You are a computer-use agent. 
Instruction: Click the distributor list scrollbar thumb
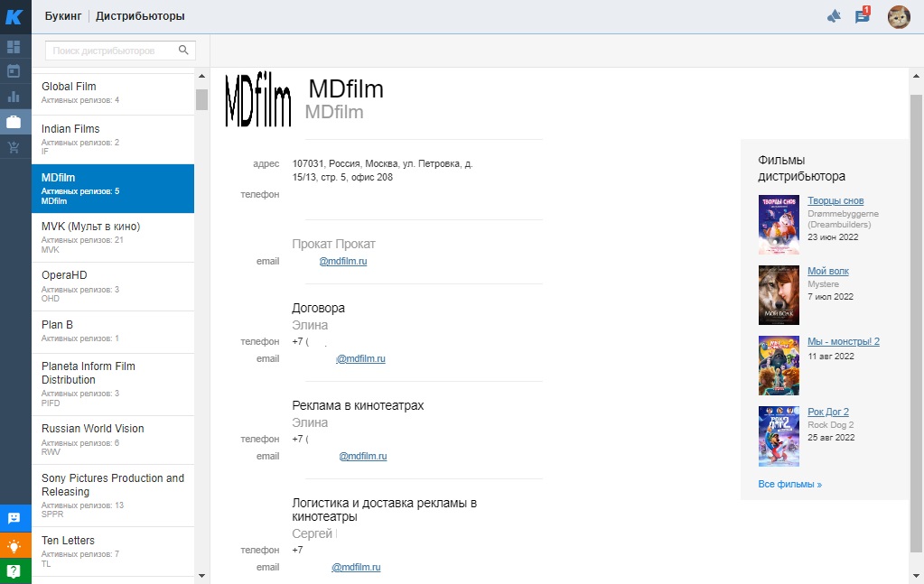point(201,99)
